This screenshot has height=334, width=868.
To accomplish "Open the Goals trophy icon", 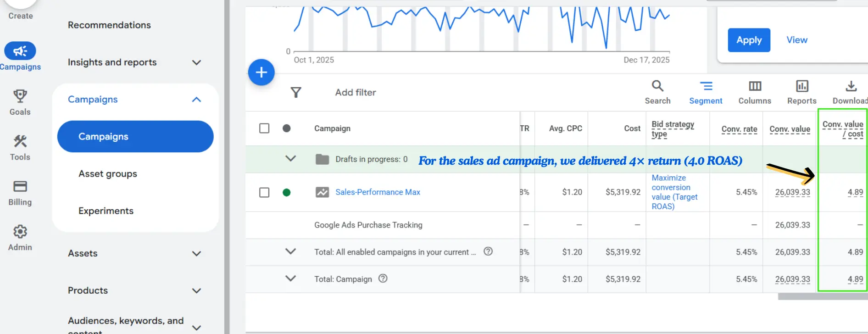I will (20, 96).
